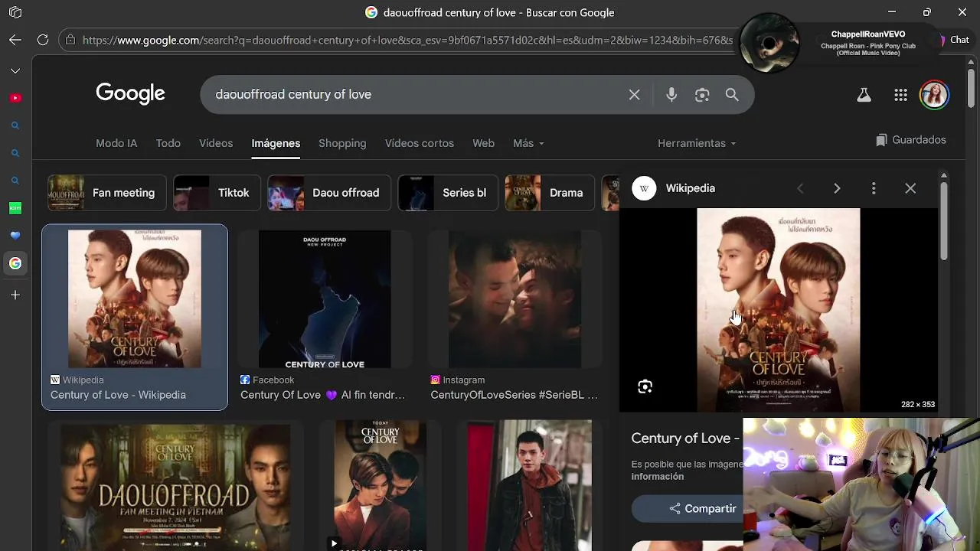Click Compartir share button
Image resolution: width=980 pixels, height=551 pixels.
coord(687,508)
